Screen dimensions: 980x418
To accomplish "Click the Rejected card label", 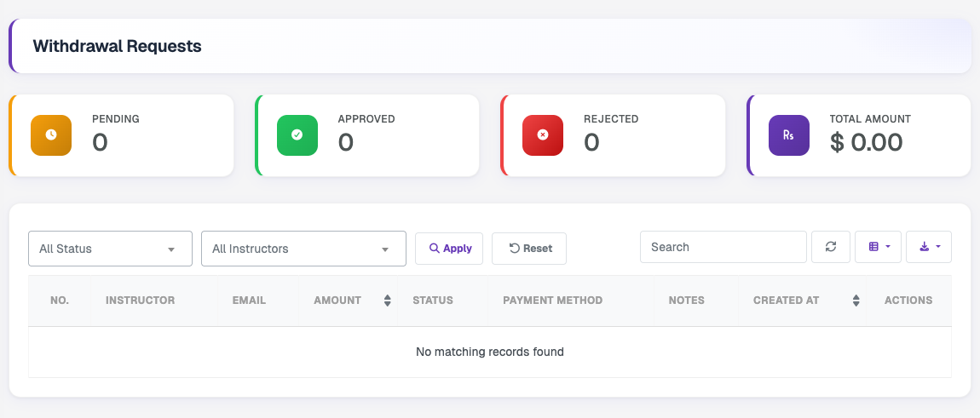I will 611,118.
